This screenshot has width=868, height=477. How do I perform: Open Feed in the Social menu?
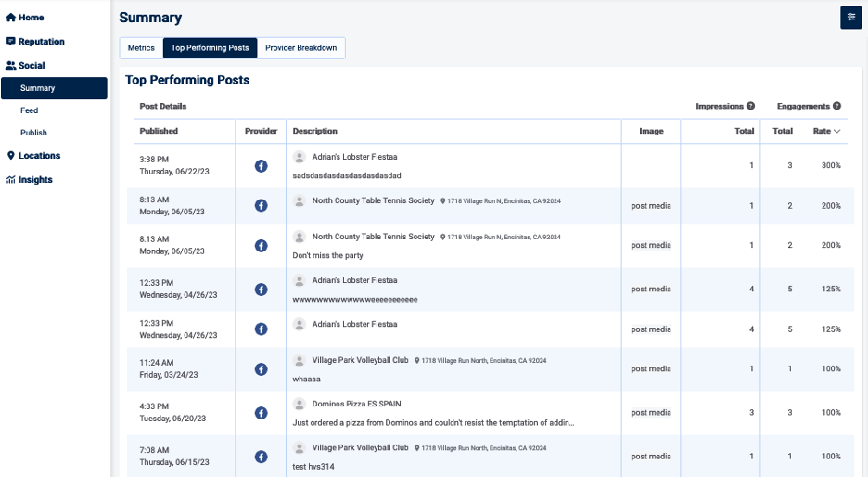[x=30, y=110]
